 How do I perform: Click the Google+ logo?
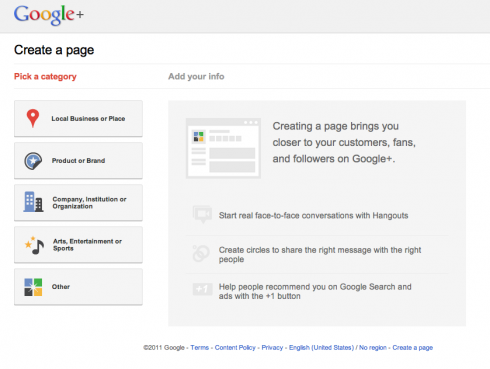pos(49,15)
